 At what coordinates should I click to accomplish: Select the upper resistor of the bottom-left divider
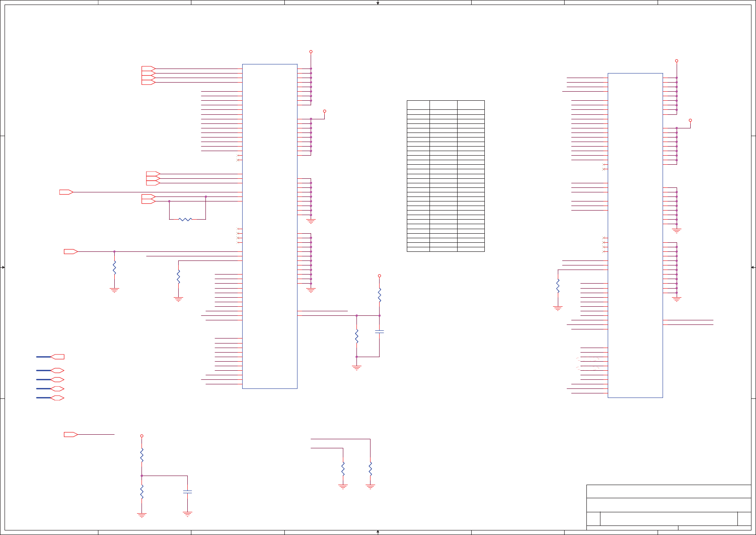[x=142, y=456]
